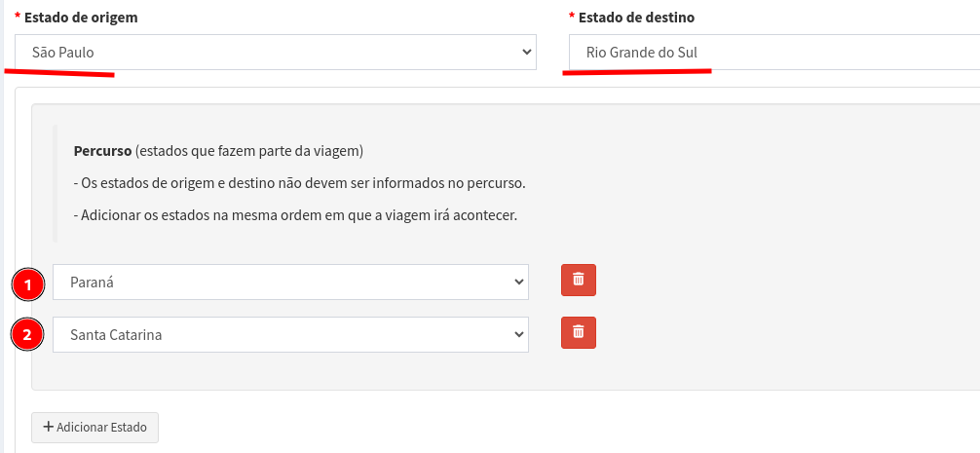Image resolution: width=980 pixels, height=453 pixels.
Task: Click the bold Percurso heading
Action: pyautogui.click(x=102, y=151)
